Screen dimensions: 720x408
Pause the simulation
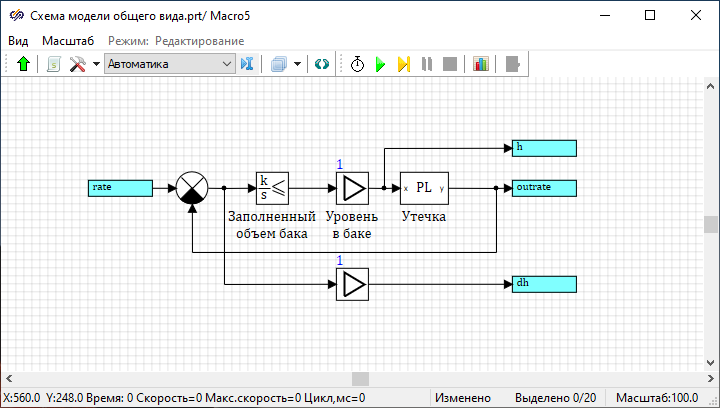coord(427,64)
